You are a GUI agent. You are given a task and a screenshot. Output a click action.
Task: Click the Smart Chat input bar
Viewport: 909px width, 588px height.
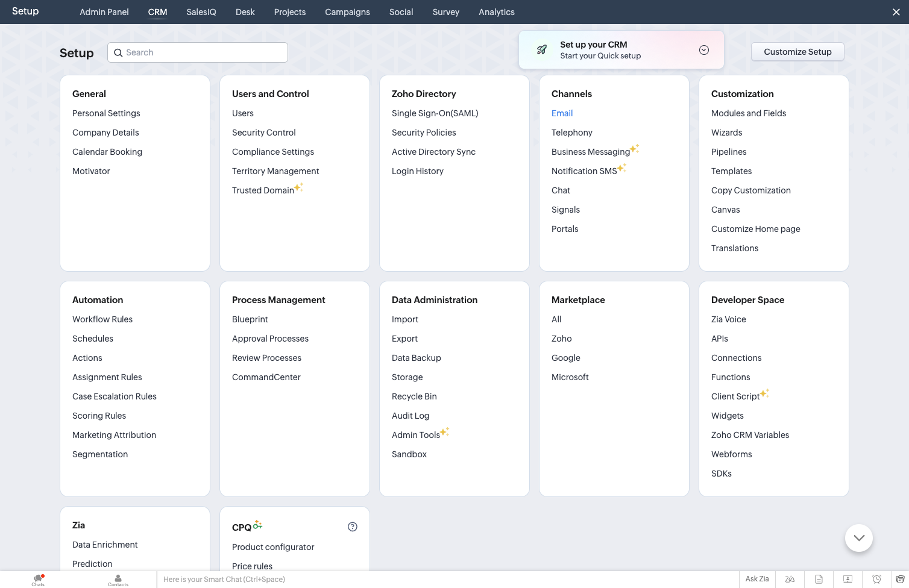(447, 580)
